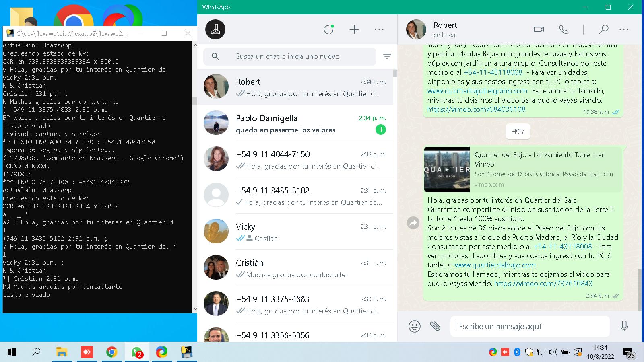The image size is (644, 362).
Task: Switch to WhatsApp taskbar icon
Action: [137, 352]
